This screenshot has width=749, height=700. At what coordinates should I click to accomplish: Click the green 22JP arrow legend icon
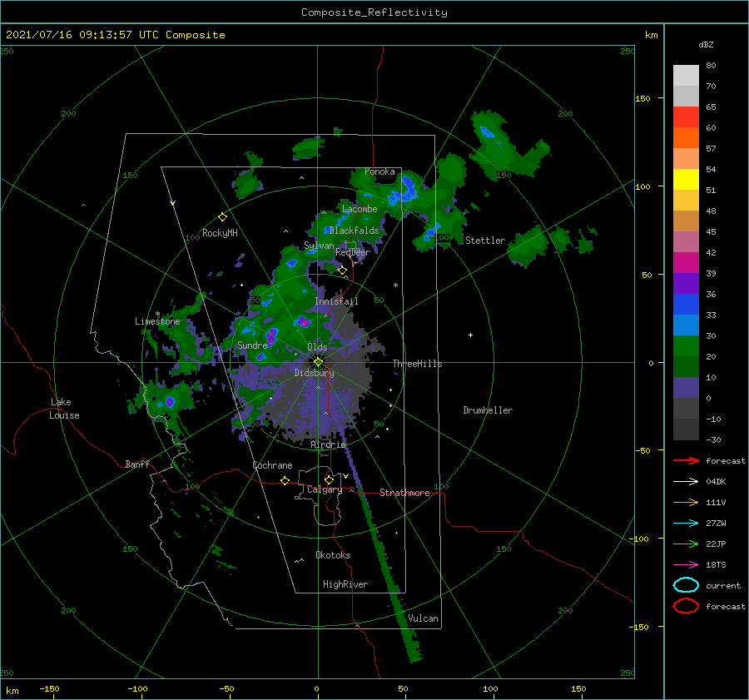click(x=686, y=544)
